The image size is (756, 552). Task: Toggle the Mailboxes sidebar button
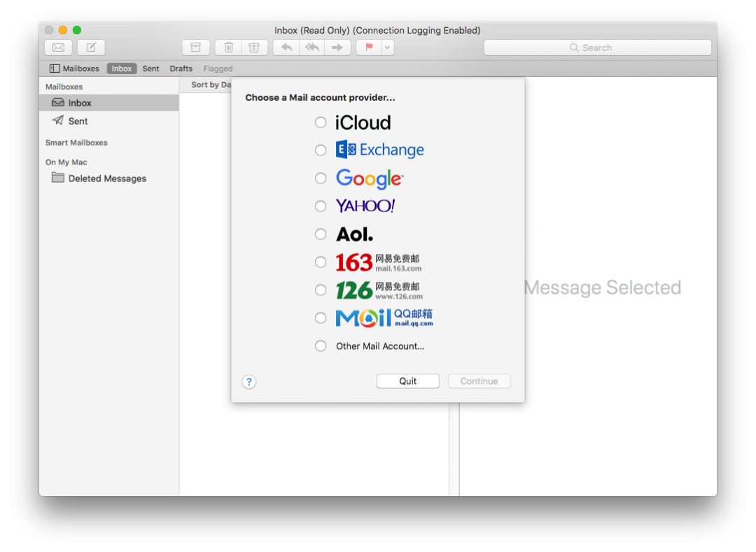click(x=74, y=69)
